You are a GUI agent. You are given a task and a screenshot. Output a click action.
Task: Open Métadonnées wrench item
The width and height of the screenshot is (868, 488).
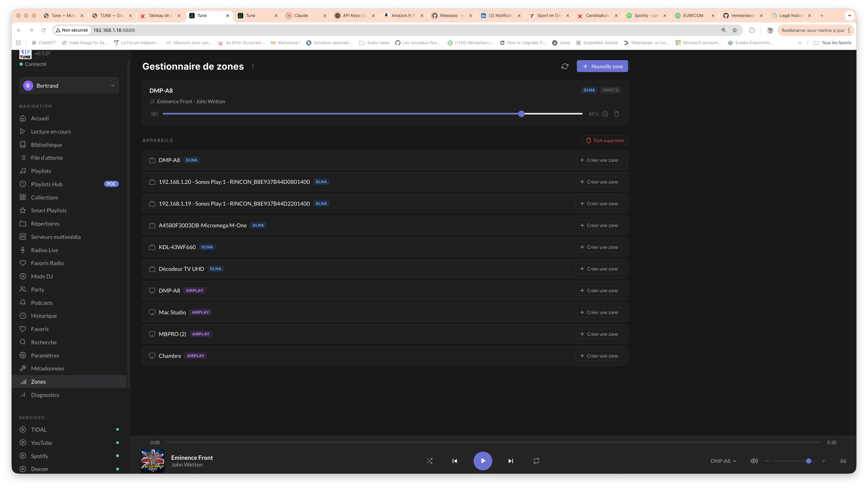(69, 368)
